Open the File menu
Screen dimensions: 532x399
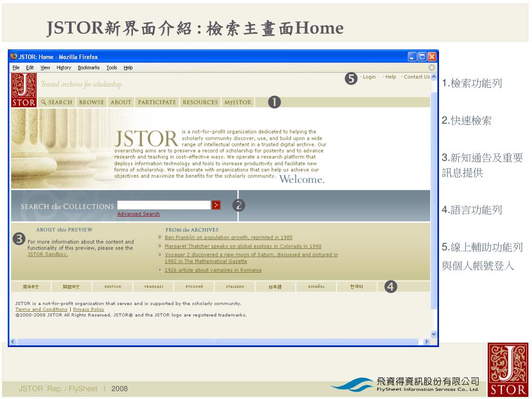click(16, 68)
